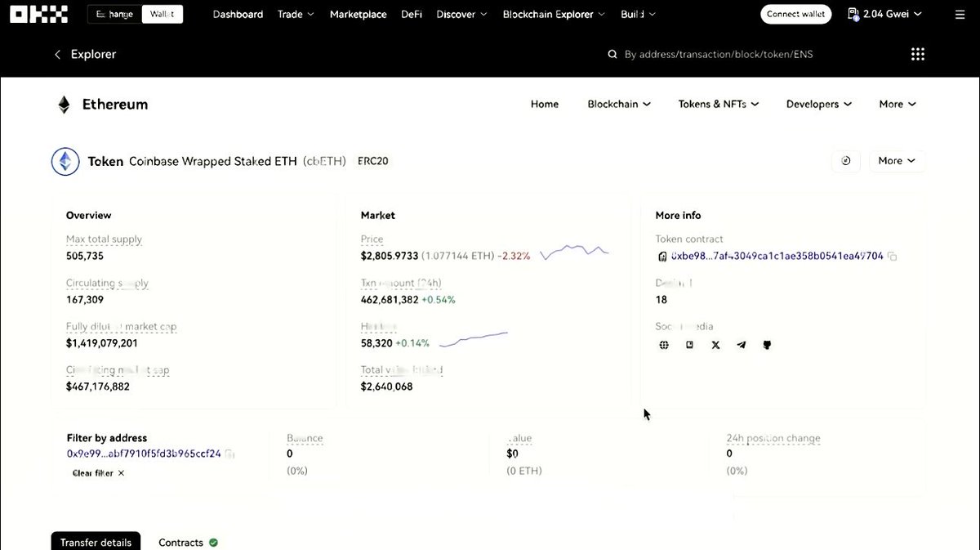Open the nine-dot apps grid
Image resolution: width=980 pixels, height=550 pixels.
tap(918, 54)
